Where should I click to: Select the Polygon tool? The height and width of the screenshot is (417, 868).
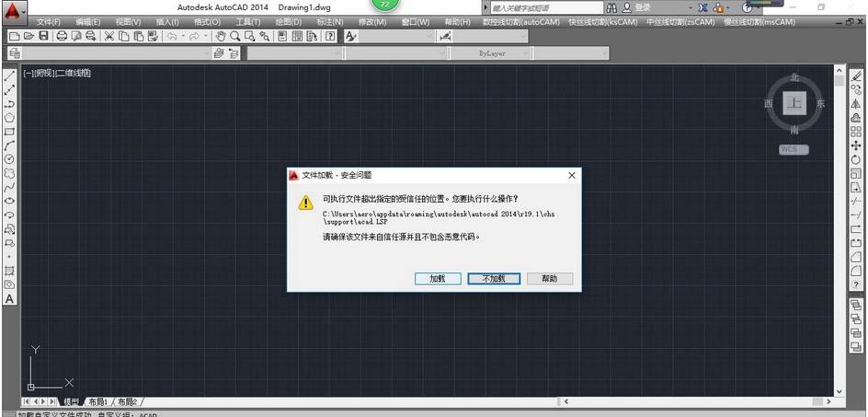(9, 118)
